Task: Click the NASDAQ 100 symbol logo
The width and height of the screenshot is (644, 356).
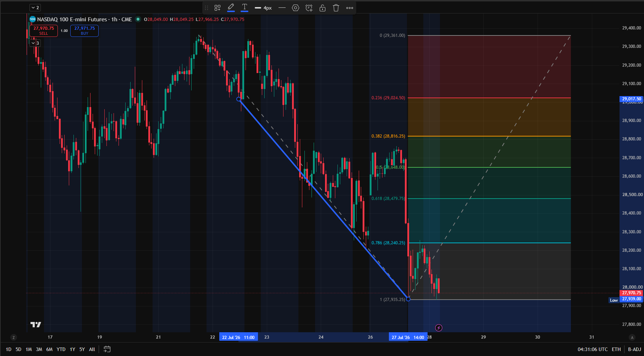Action: click(x=33, y=19)
